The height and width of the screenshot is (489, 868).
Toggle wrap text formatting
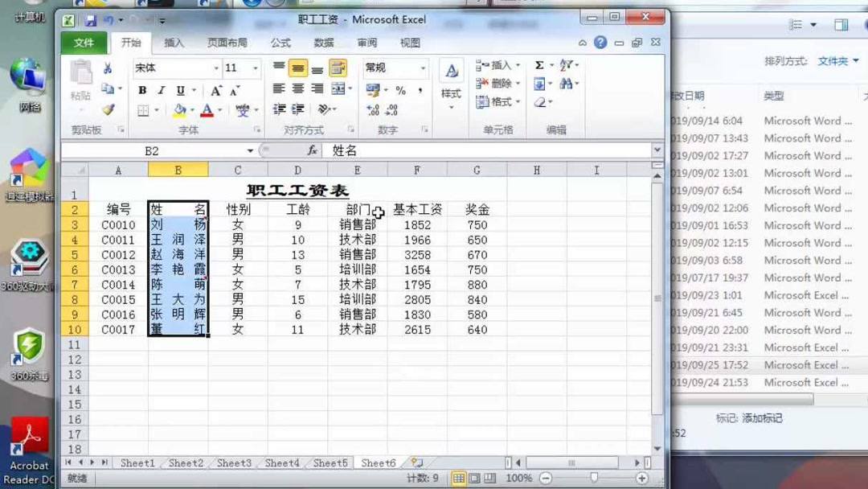pyautogui.click(x=339, y=67)
